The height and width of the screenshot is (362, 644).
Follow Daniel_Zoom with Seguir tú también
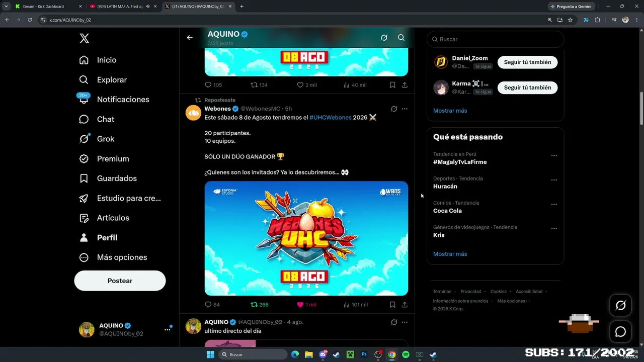(527, 62)
